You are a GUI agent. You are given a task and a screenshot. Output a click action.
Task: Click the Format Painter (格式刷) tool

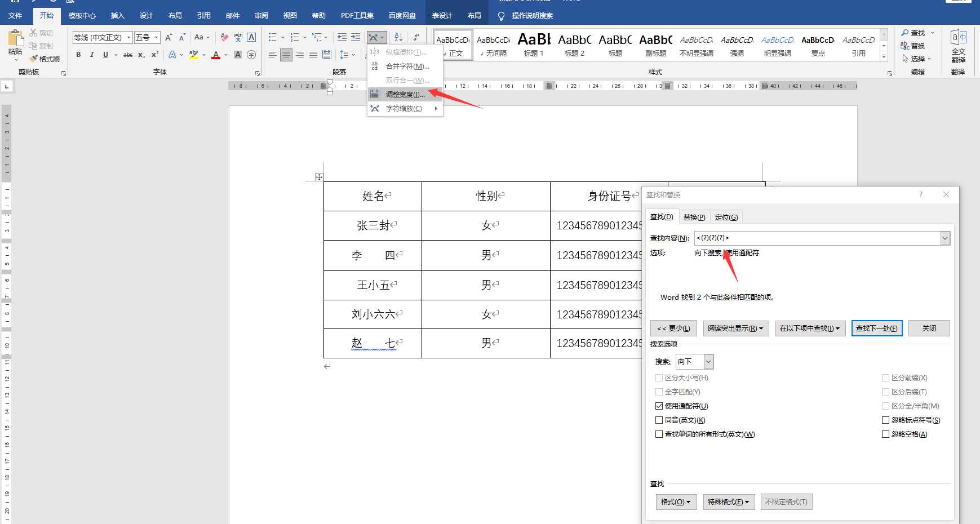click(45, 59)
